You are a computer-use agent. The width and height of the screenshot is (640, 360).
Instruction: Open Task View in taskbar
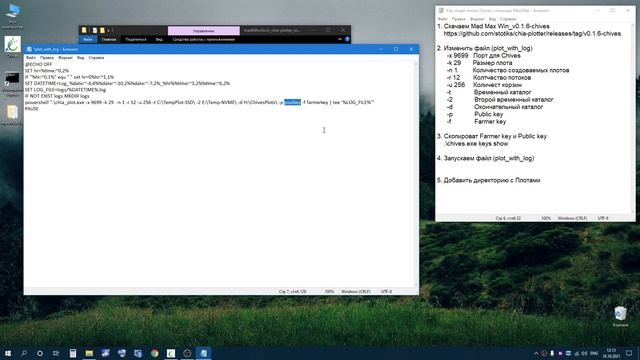(x=56, y=353)
